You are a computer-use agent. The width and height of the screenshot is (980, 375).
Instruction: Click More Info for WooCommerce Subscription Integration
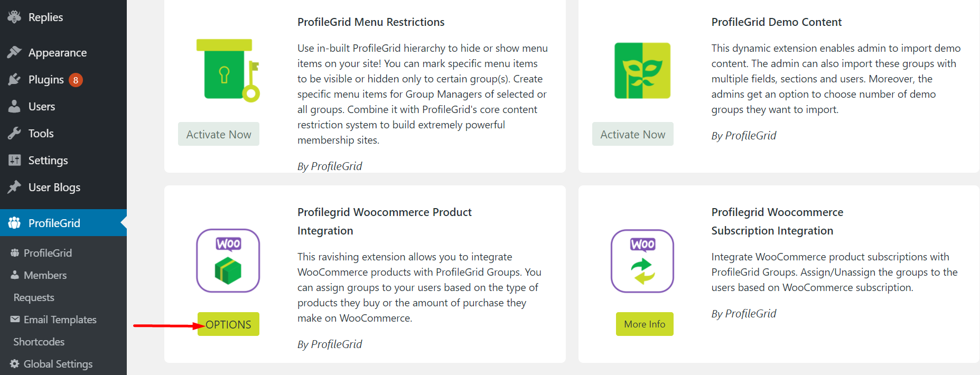click(645, 324)
